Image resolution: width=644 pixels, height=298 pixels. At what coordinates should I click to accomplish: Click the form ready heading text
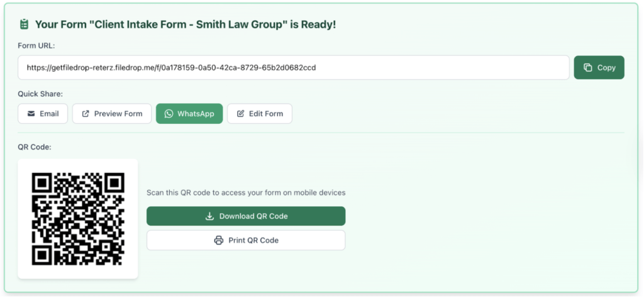(x=186, y=25)
